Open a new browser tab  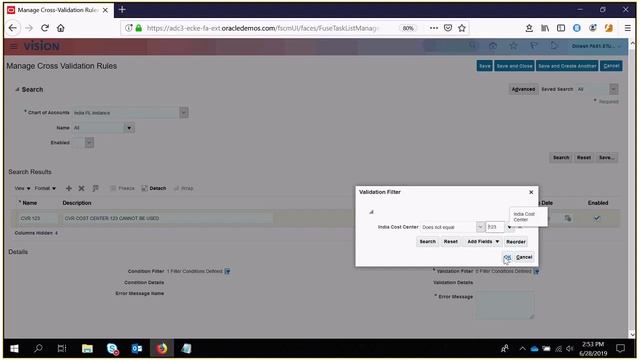[122, 9]
